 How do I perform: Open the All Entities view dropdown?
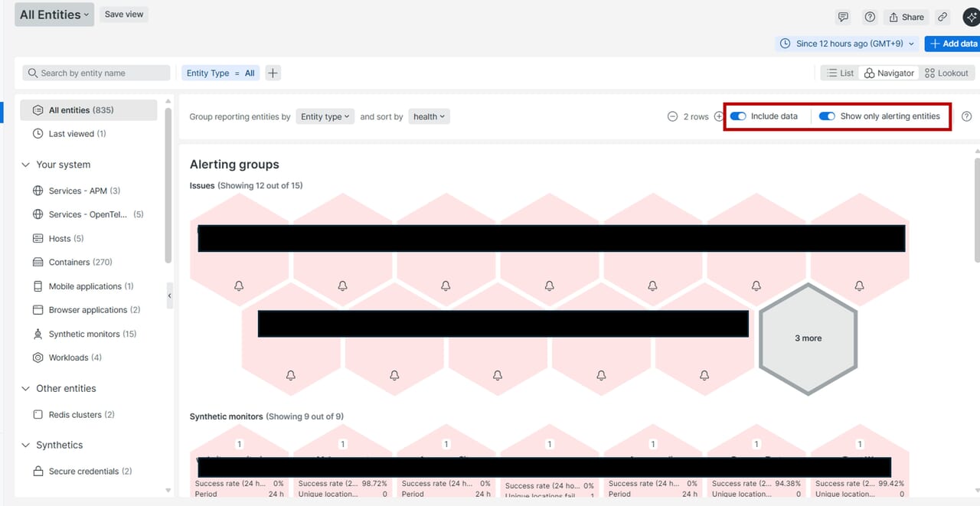(x=54, y=15)
